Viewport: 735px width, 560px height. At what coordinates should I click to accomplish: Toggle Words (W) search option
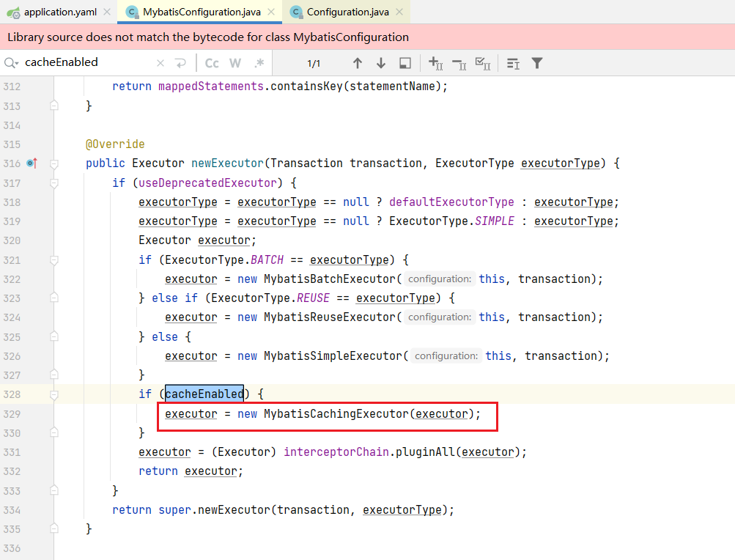[235, 63]
